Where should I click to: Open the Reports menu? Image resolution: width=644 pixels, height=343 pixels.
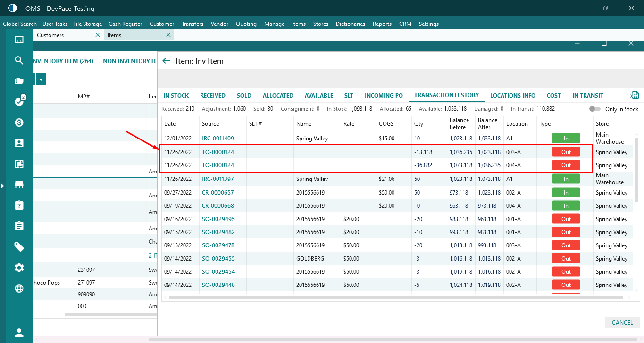click(382, 24)
